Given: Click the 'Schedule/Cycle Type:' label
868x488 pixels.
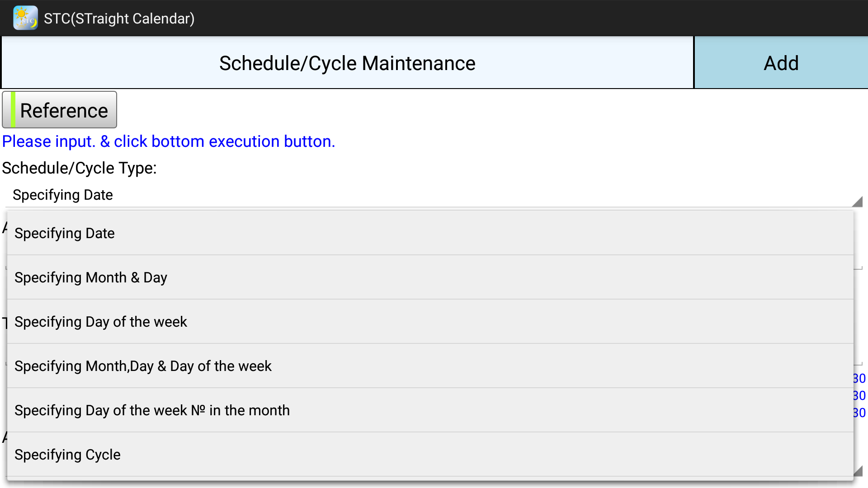Looking at the screenshot, I should click(80, 168).
